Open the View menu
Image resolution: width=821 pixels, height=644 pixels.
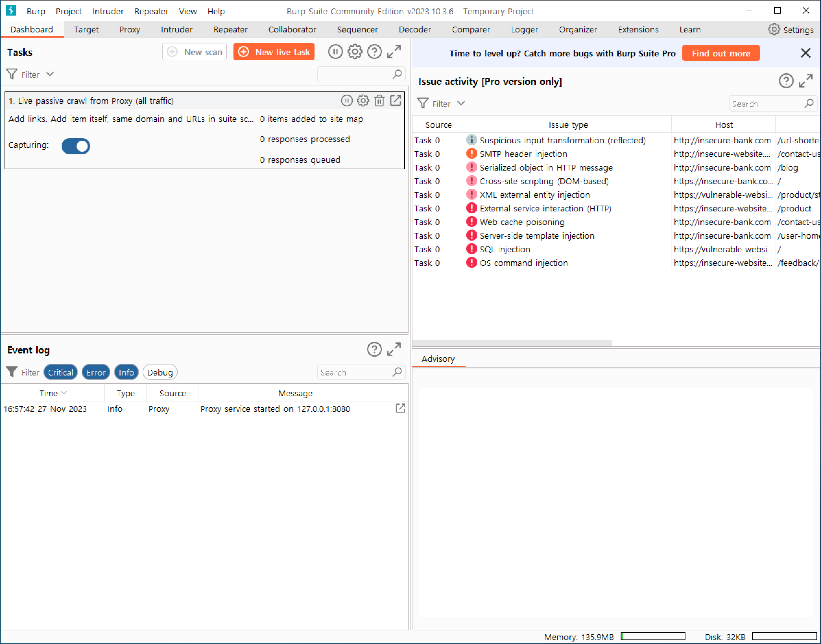(x=188, y=11)
